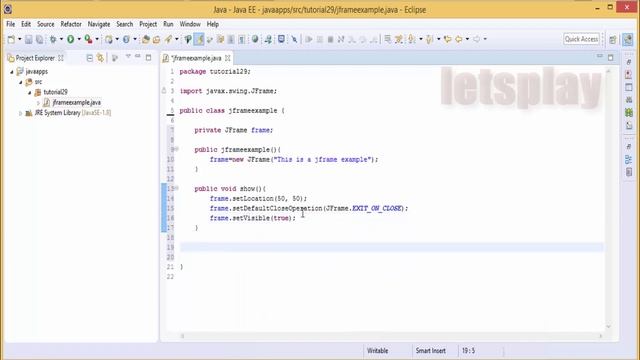
Task: Open the Refactor menu
Action: point(71,24)
